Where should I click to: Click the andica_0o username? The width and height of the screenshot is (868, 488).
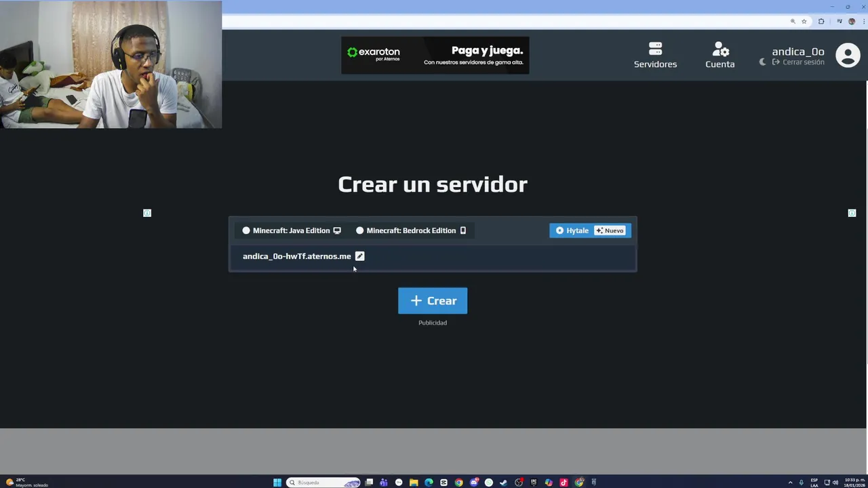(x=798, y=52)
